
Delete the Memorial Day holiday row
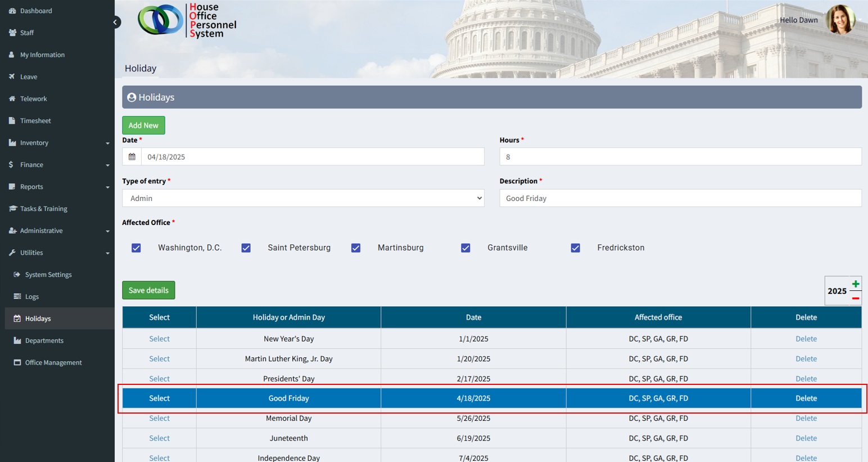tap(806, 419)
